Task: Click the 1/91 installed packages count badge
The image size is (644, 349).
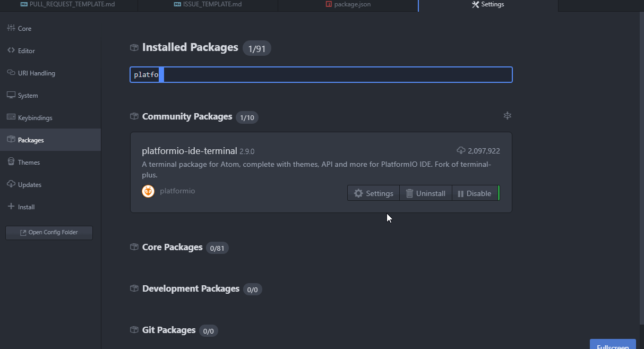Action: coord(257,49)
